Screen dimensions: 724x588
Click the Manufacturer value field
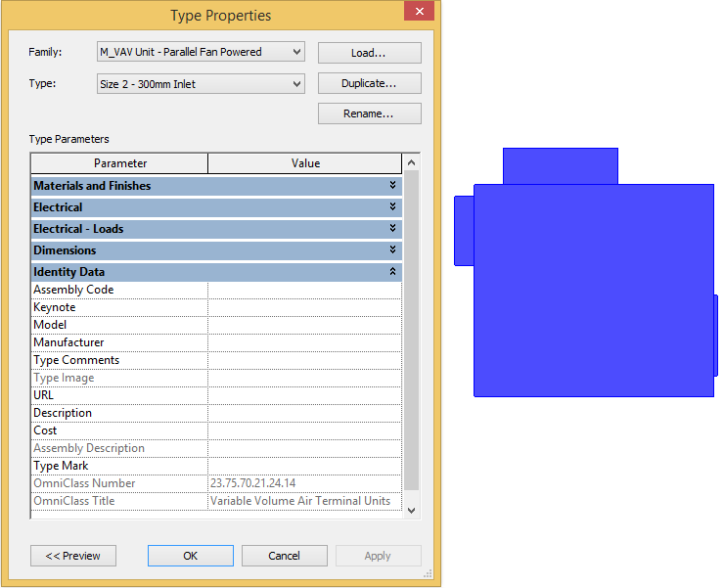pyautogui.click(x=304, y=342)
